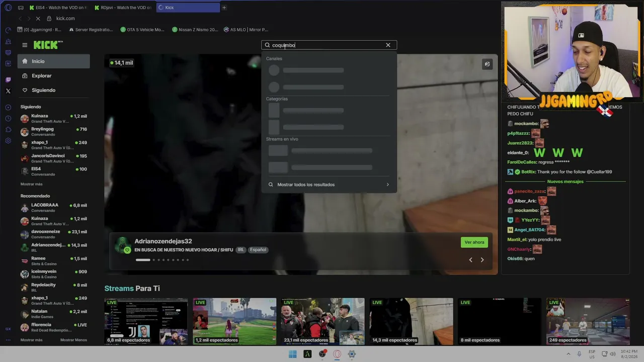Click the search box containing coquimbo
This screenshot has width=644, height=362.
click(329, 45)
